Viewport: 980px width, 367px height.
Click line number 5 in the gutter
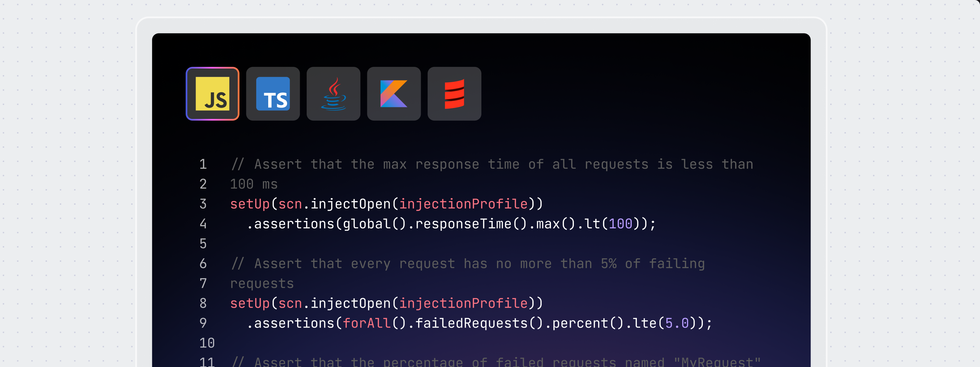point(203,244)
